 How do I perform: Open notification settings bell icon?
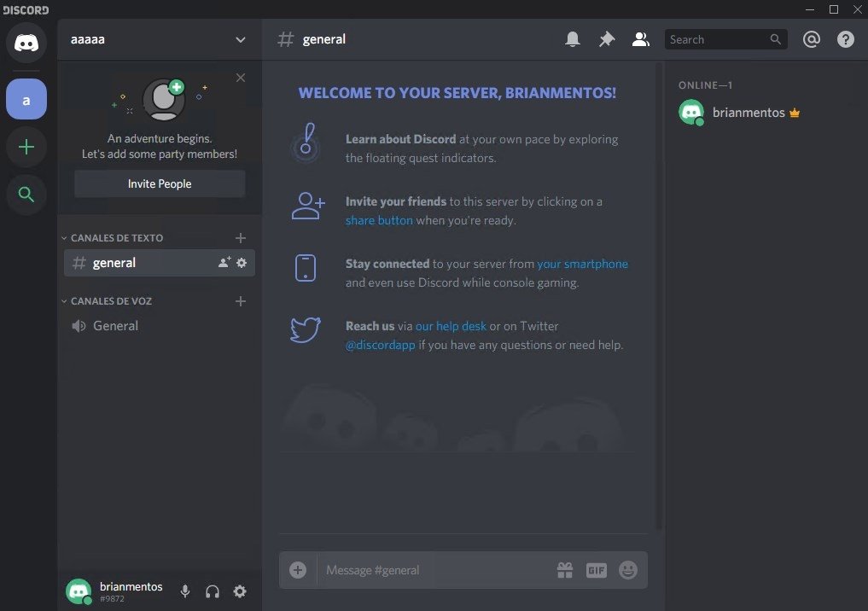573,39
